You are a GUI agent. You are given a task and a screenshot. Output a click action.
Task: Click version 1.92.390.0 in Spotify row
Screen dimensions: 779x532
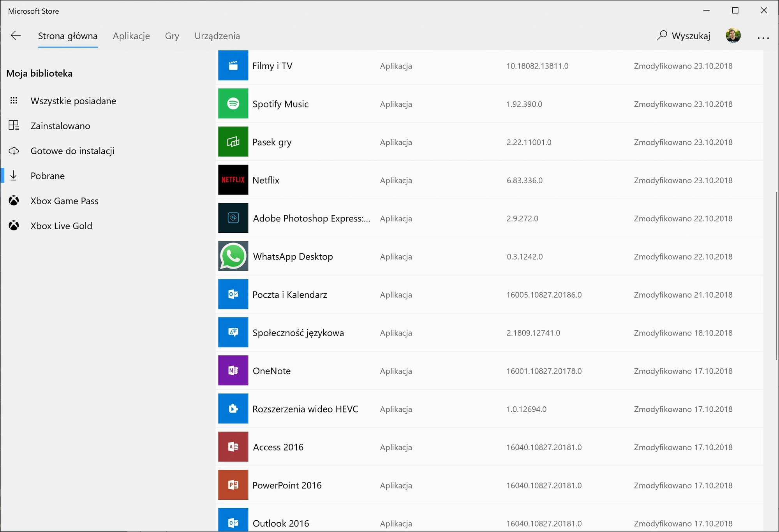point(524,104)
